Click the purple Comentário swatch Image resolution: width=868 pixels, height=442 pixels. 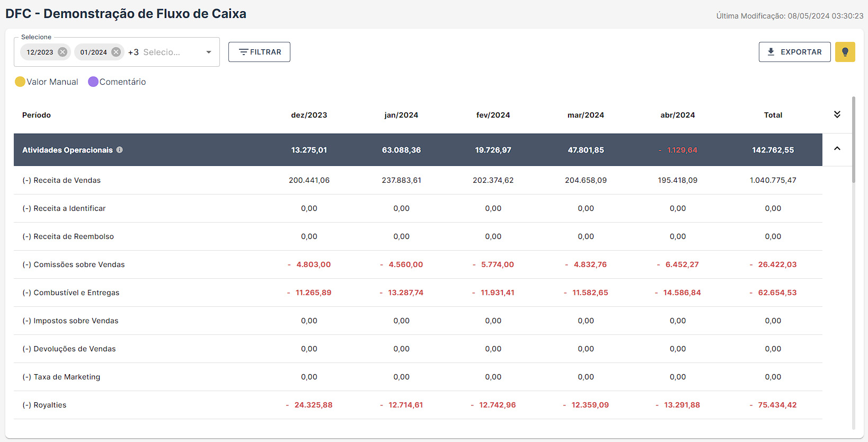pos(93,82)
